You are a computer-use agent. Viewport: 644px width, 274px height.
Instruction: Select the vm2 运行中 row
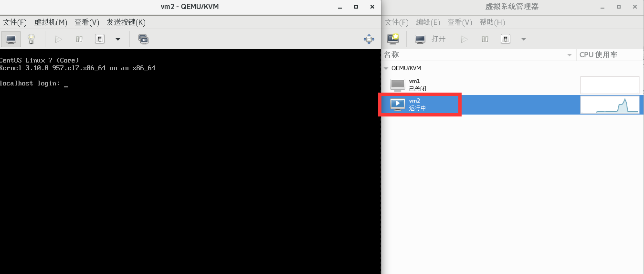pyautogui.click(x=512, y=105)
